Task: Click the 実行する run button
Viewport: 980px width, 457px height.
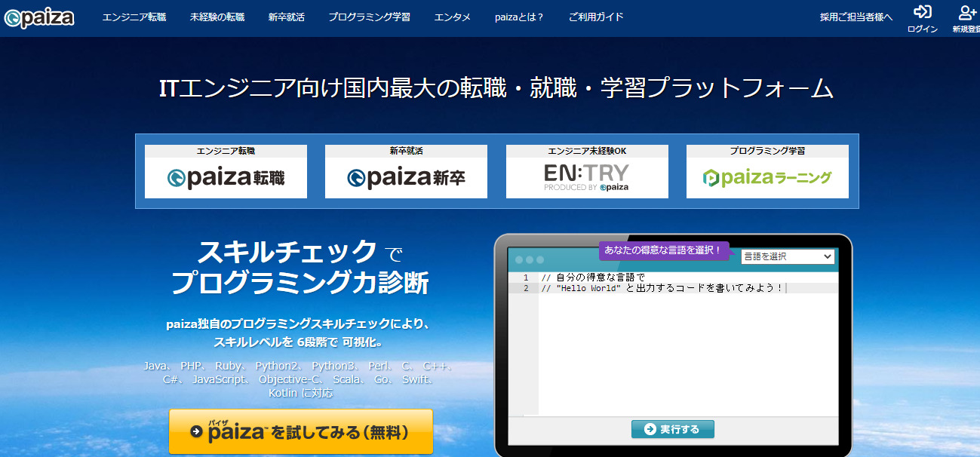Action: (672, 429)
